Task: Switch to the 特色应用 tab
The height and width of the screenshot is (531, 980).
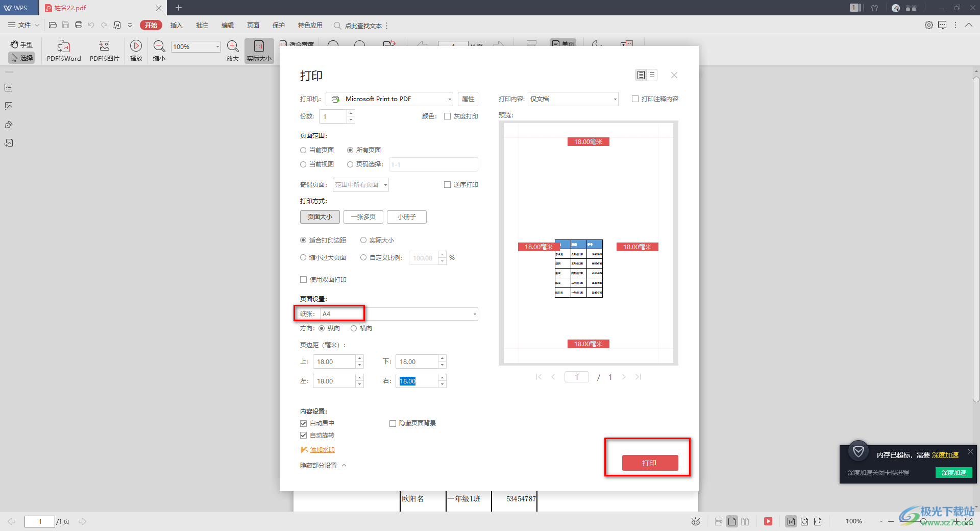Action: tap(310, 25)
